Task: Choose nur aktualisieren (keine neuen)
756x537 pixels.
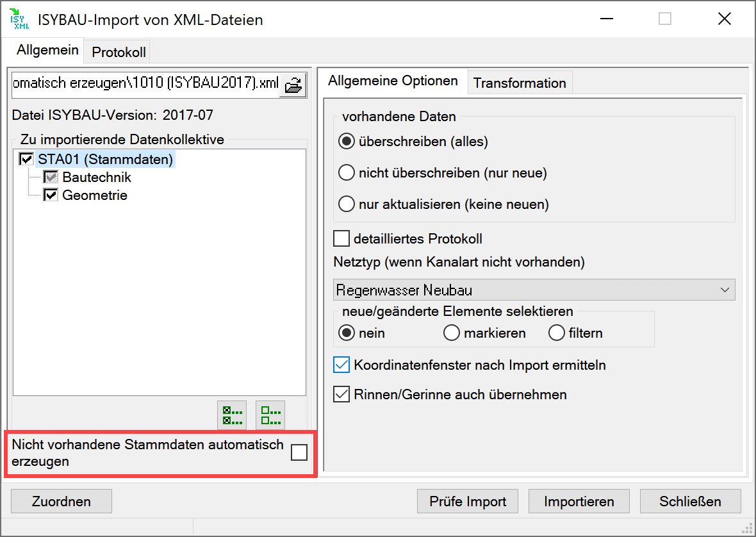Action: 347,204
